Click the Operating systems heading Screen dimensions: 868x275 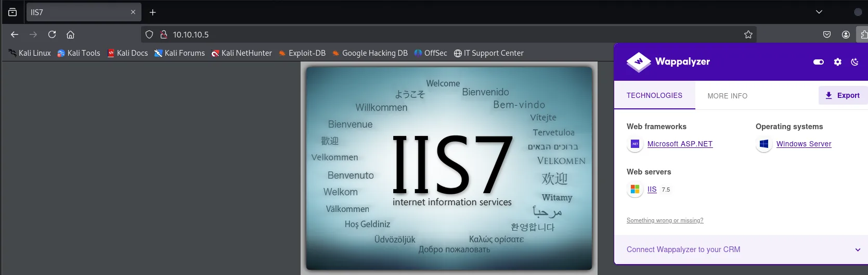(789, 127)
